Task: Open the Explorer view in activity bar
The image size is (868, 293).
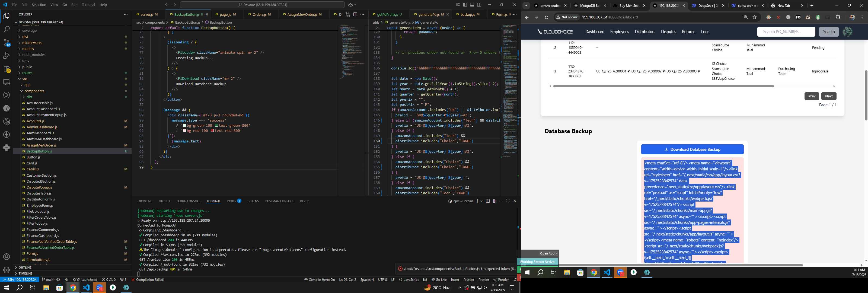Action: (x=7, y=16)
